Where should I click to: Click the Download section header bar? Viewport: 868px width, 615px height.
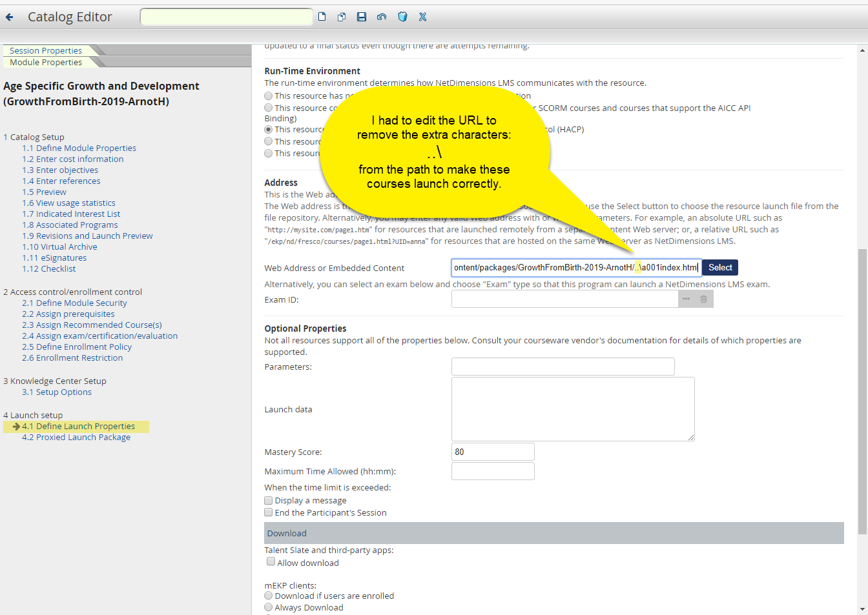tap(554, 533)
